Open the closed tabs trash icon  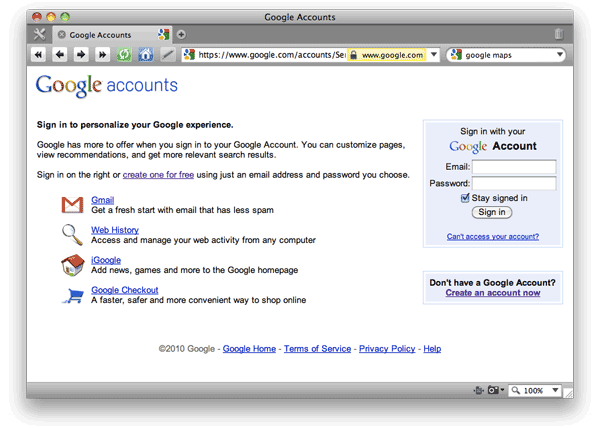(559, 34)
